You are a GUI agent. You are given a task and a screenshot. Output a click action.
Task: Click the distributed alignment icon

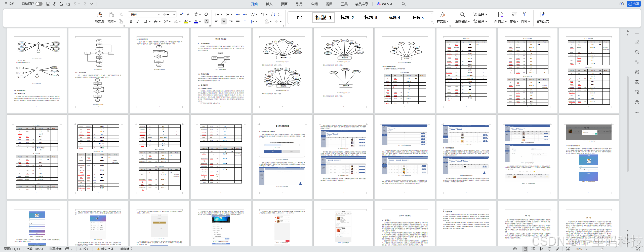pyautogui.click(x=245, y=22)
